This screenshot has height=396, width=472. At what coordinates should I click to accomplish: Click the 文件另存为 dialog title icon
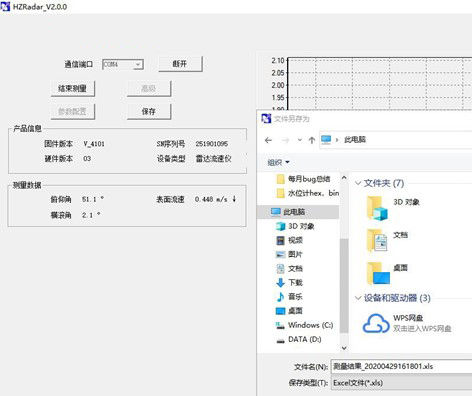[x=266, y=118]
